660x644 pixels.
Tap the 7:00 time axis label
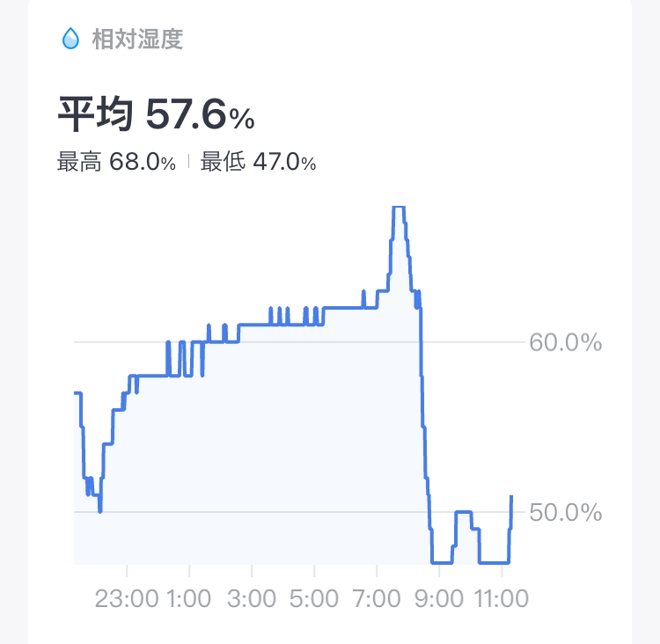point(377,599)
